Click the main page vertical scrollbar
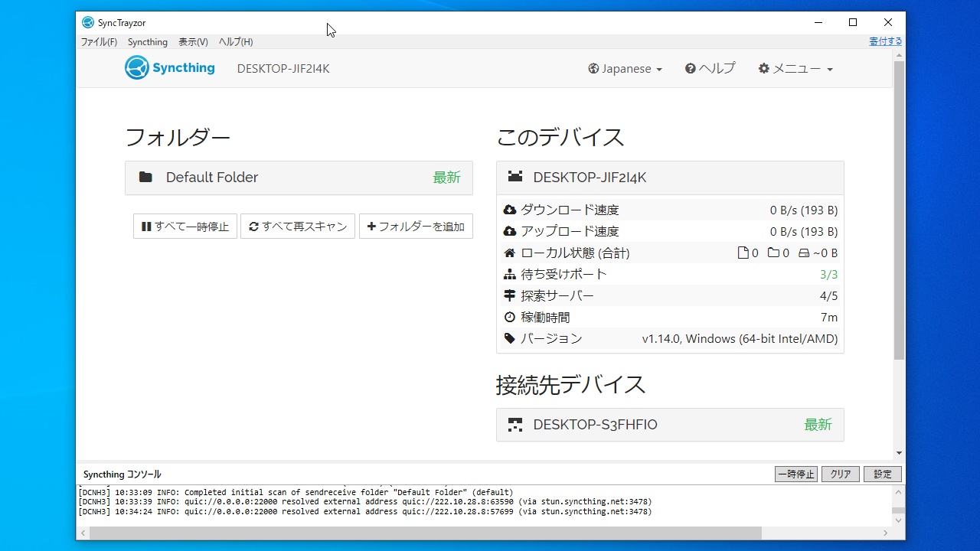 (x=899, y=210)
